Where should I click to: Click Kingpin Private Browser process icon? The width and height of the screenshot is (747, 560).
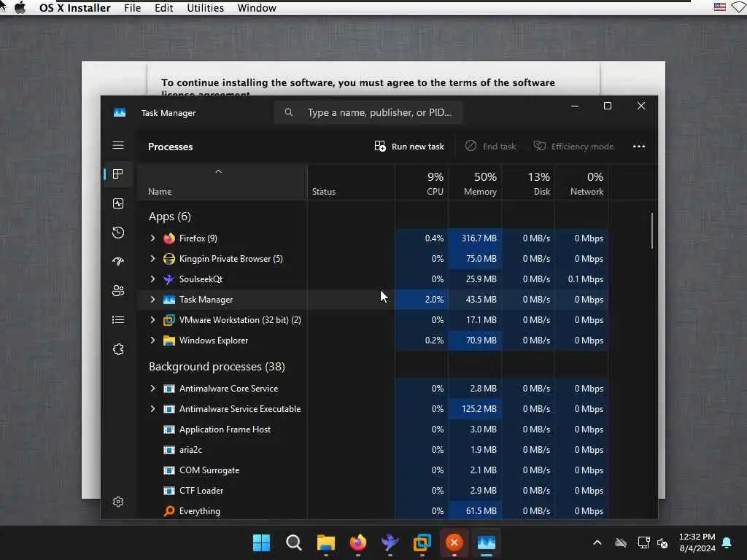169,259
